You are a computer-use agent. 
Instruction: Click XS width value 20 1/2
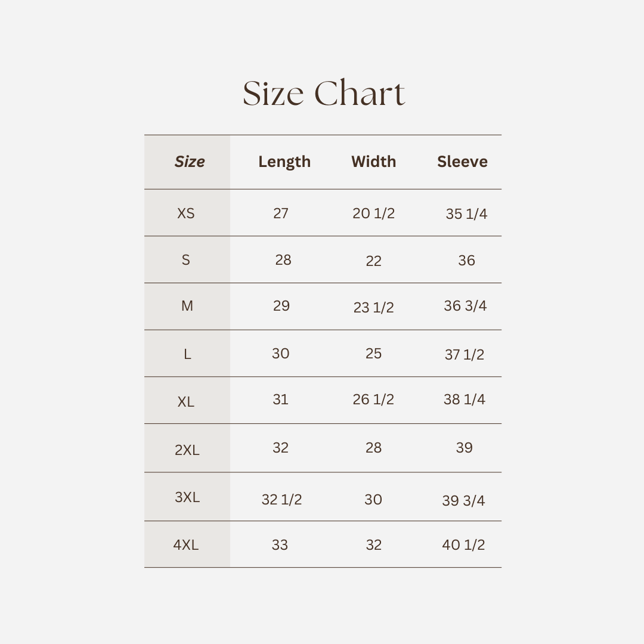pyautogui.click(x=374, y=213)
